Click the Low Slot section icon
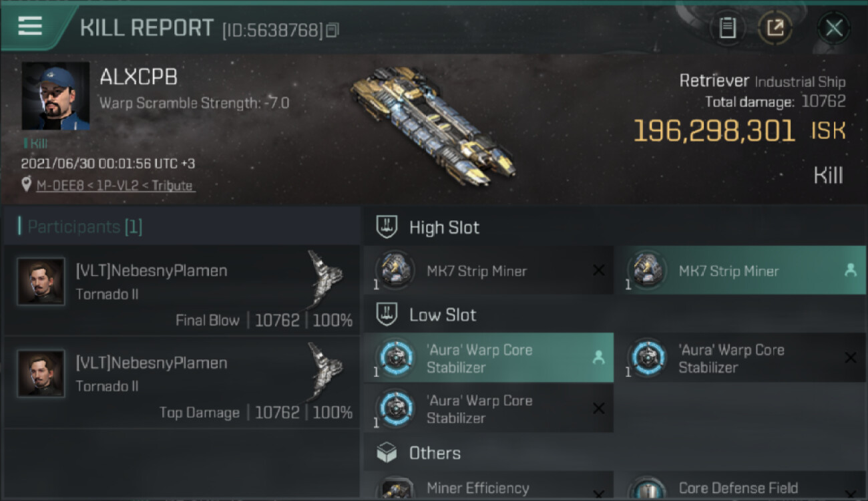868x501 pixels. [387, 315]
